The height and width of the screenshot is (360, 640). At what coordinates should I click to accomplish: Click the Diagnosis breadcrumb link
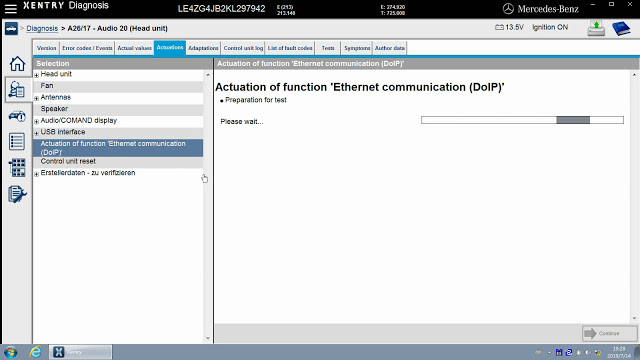[42, 29]
